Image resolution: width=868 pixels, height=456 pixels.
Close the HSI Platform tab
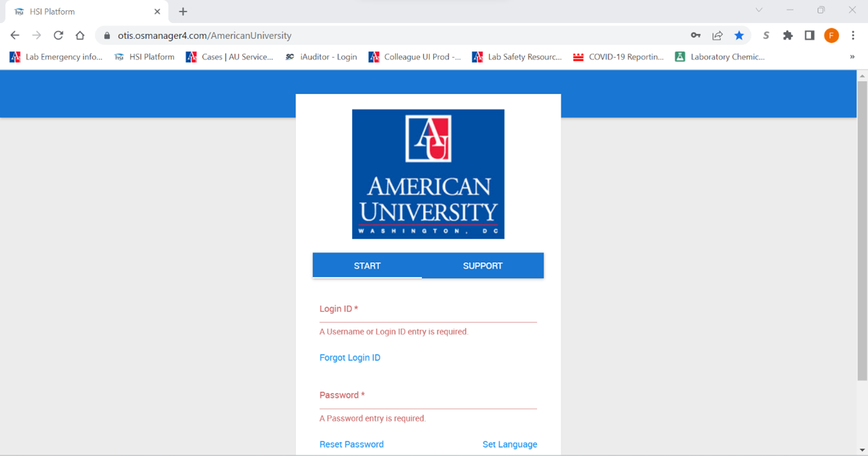pyautogui.click(x=157, y=12)
